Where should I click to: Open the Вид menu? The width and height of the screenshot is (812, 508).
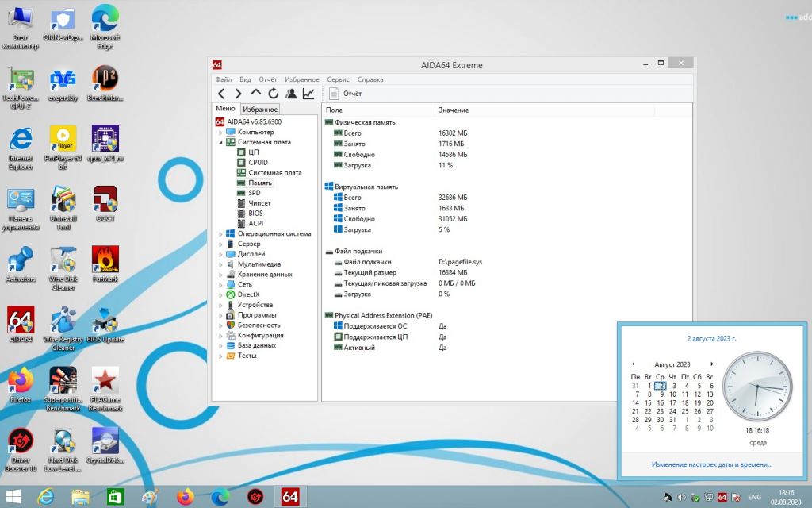tap(246, 79)
